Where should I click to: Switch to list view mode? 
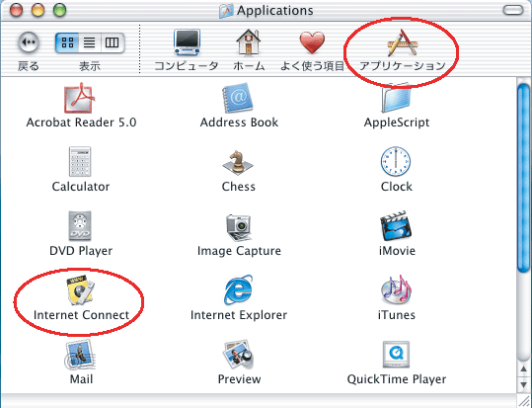point(90,42)
